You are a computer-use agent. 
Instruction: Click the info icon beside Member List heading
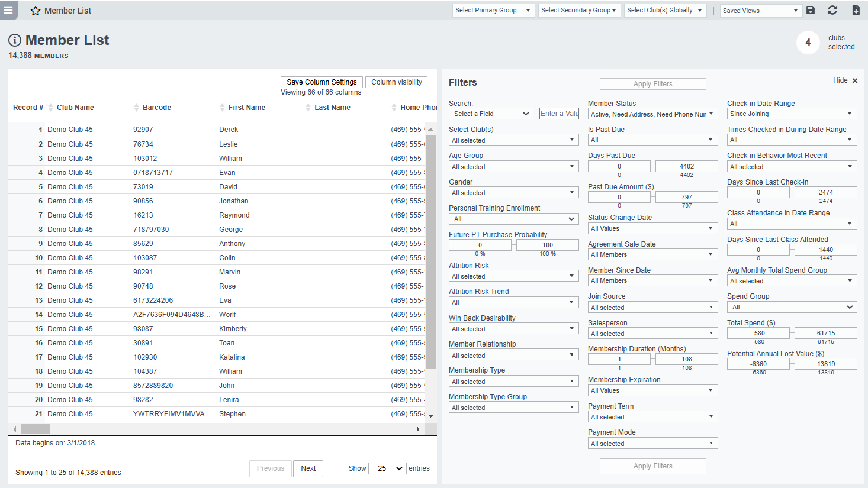coord(14,40)
